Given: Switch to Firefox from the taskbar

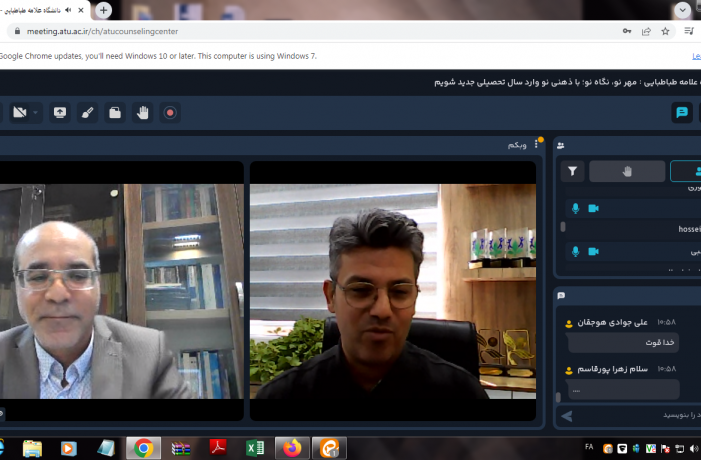Looking at the screenshot, I should [x=292, y=448].
